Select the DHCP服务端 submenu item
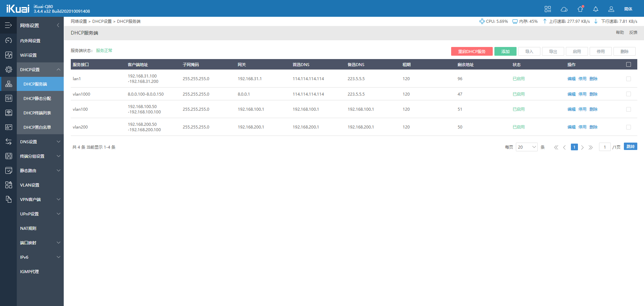The width and height of the screenshot is (644, 306). pos(40,84)
